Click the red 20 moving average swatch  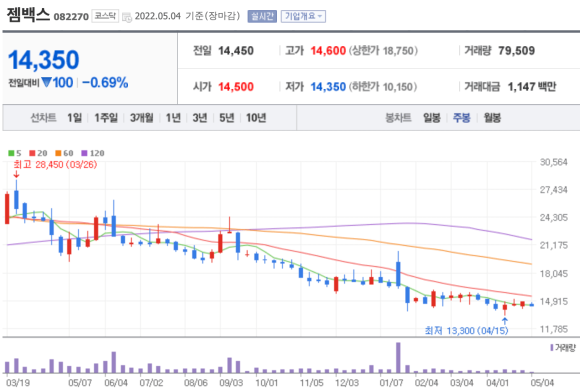click(x=32, y=153)
